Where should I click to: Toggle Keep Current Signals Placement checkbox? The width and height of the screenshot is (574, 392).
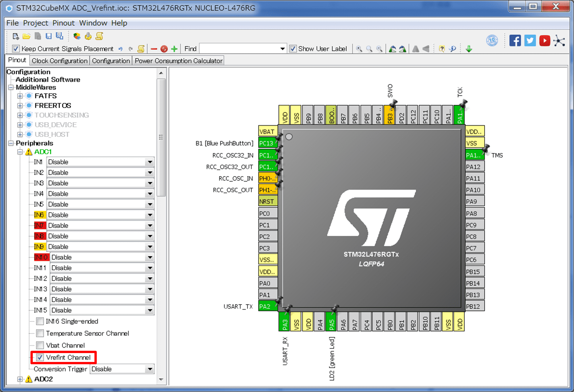(x=16, y=49)
